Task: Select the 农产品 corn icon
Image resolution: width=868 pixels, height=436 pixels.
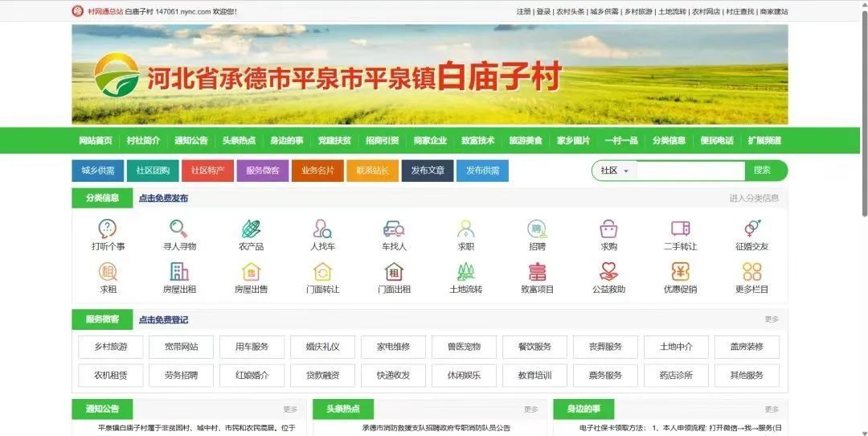Action: point(251,228)
